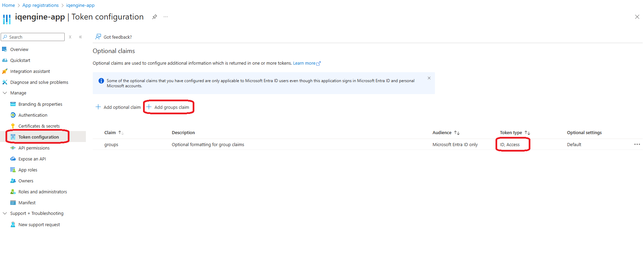Dismiss the info banner notification
Image resolution: width=644 pixels, height=258 pixels.
429,78
